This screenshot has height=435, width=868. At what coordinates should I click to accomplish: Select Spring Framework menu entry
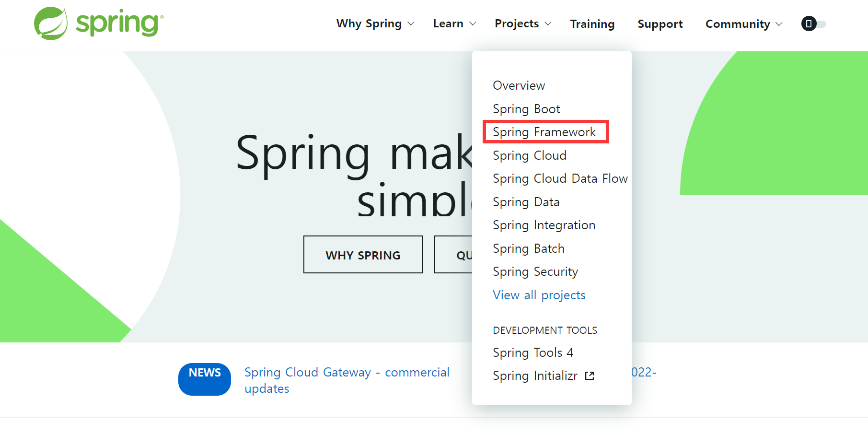tap(544, 132)
